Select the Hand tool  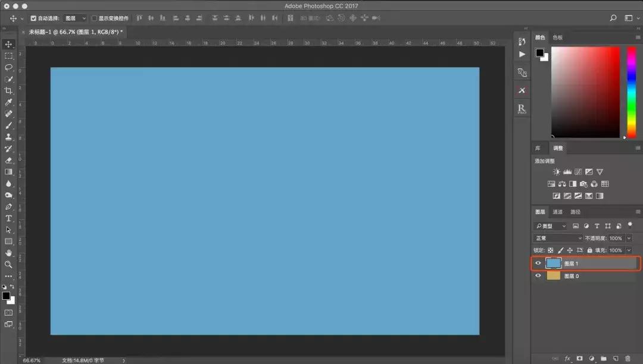(8, 253)
